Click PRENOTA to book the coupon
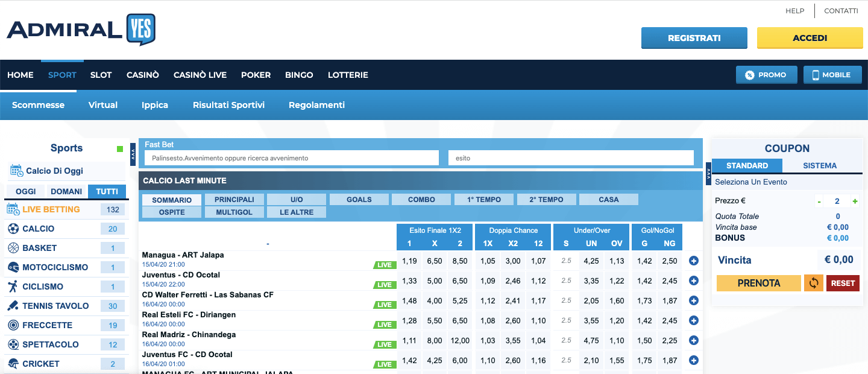Image resolution: width=868 pixels, height=374 pixels. [x=759, y=283]
